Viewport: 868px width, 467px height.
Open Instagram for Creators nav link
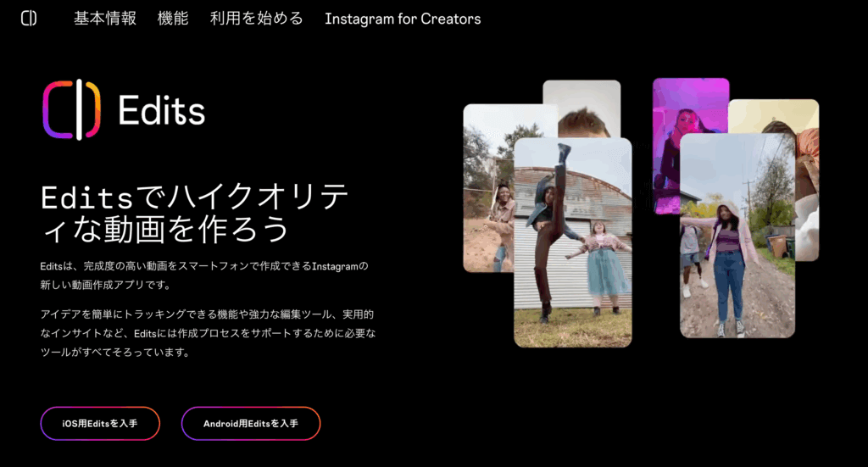pyautogui.click(x=403, y=19)
